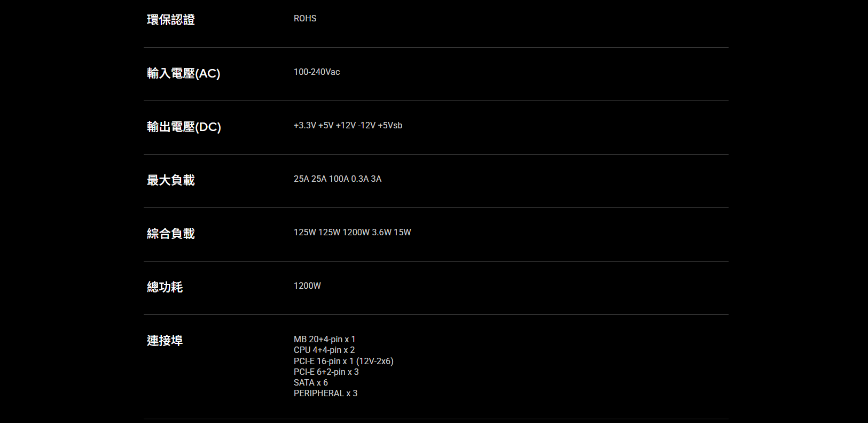Click the SATA x 6 line
The image size is (868, 423).
click(311, 382)
